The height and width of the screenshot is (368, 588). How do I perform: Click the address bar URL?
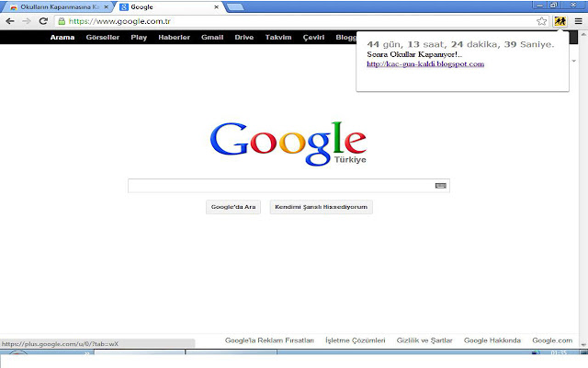click(x=119, y=21)
